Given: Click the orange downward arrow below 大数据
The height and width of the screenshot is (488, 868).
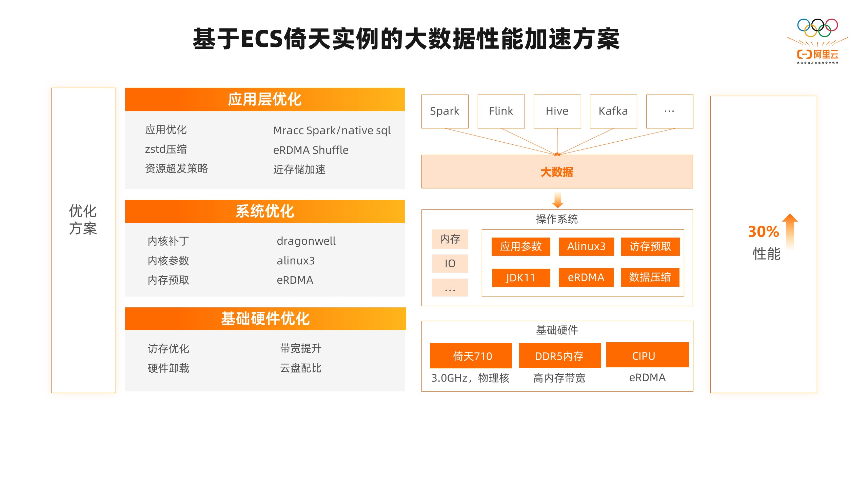Looking at the screenshot, I should (x=557, y=200).
